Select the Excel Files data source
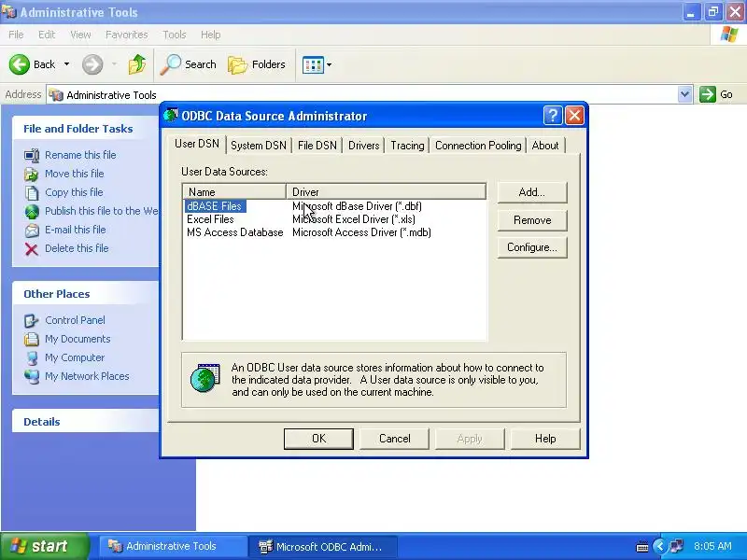 click(x=210, y=219)
